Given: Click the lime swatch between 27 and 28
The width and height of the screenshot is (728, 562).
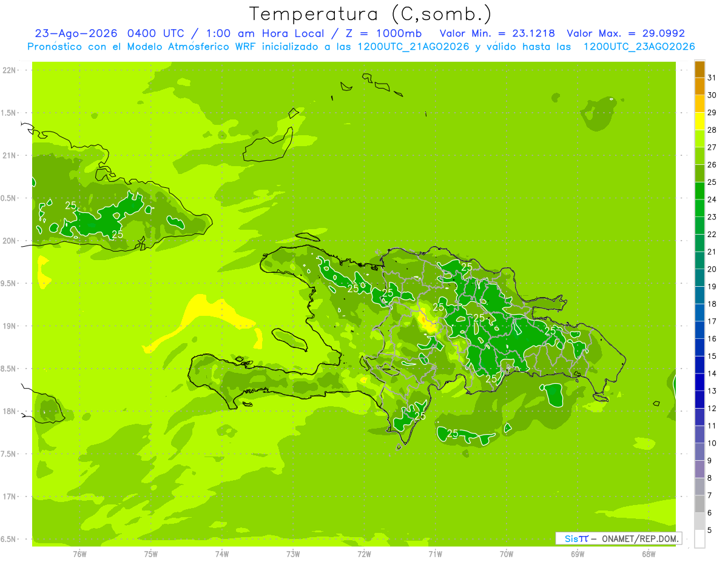Looking at the screenshot, I should (x=699, y=139).
